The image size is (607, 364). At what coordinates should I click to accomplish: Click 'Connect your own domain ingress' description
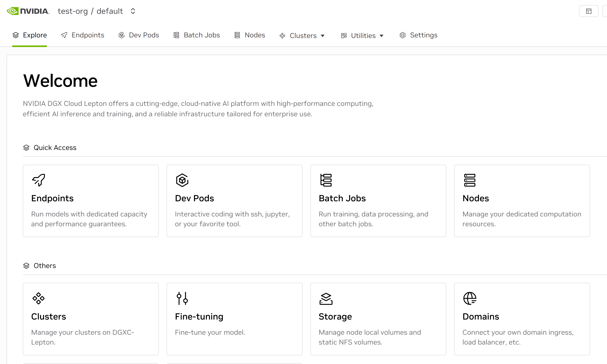[x=518, y=337]
